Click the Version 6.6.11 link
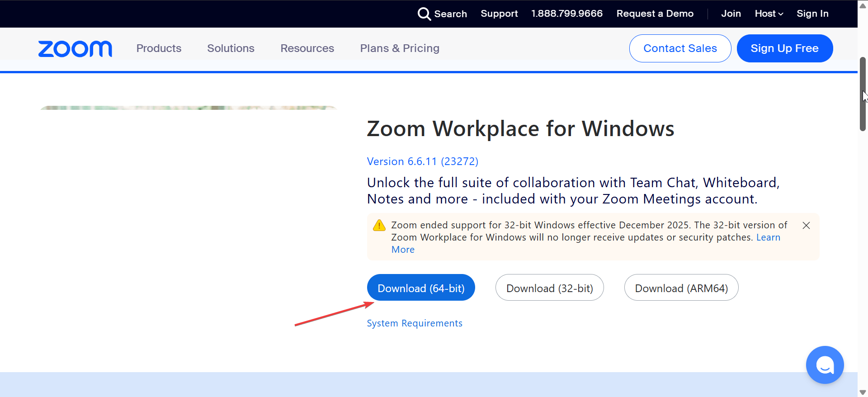Image resolution: width=868 pixels, height=397 pixels. pyautogui.click(x=422, y=161)
